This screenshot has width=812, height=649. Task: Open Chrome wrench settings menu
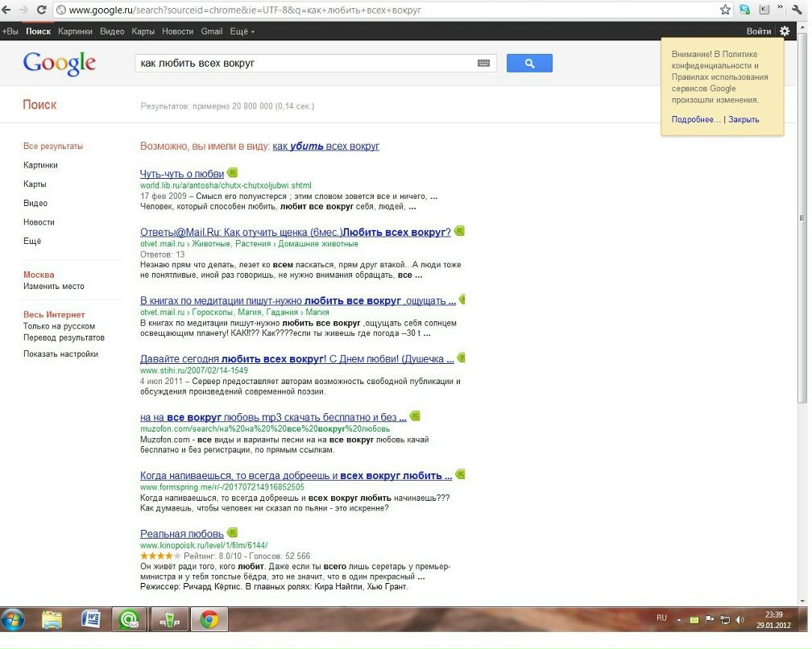[x=797, y=10]
